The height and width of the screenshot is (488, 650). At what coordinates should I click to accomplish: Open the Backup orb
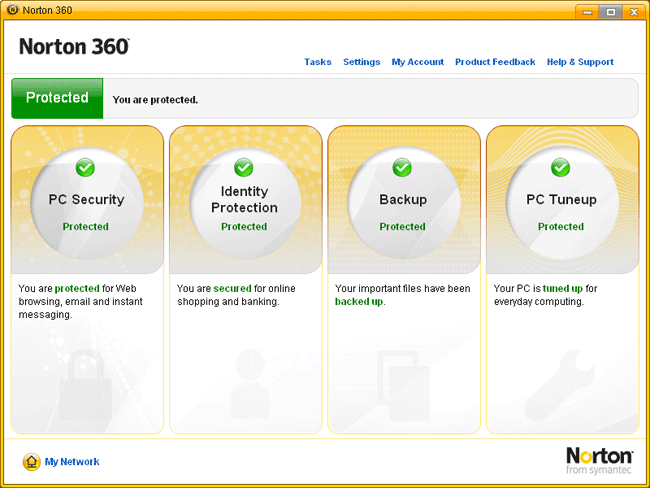[404, 203]
